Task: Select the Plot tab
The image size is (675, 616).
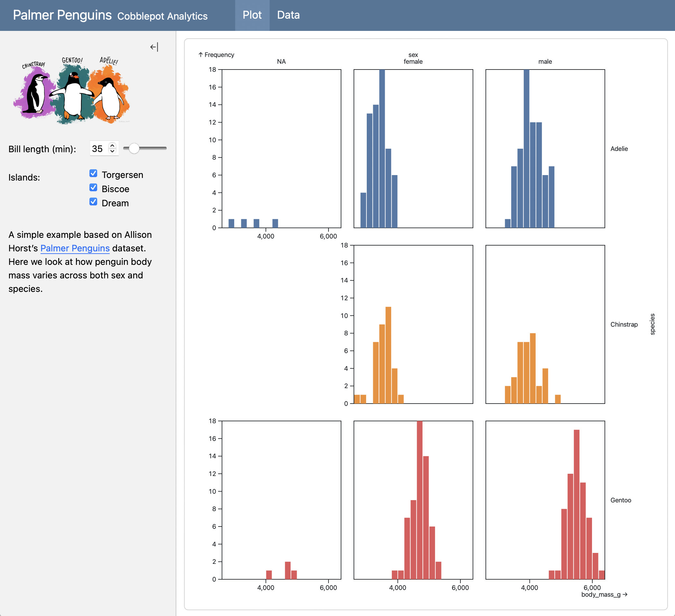Action: [x=253, y=15]
